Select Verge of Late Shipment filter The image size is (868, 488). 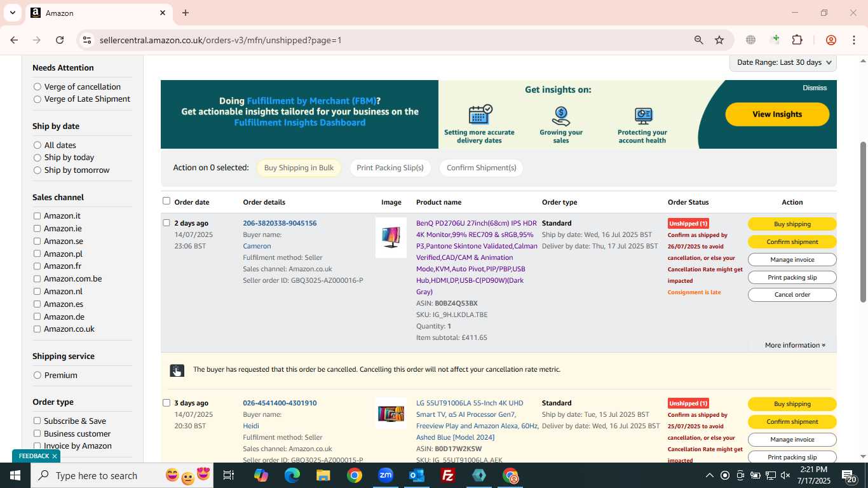point(37,99)
